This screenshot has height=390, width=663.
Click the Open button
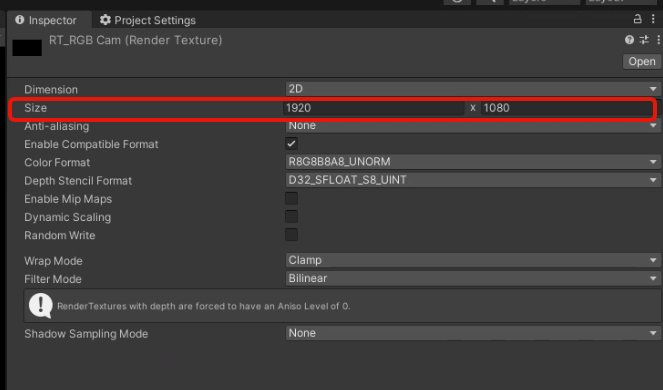coord(641,61)
